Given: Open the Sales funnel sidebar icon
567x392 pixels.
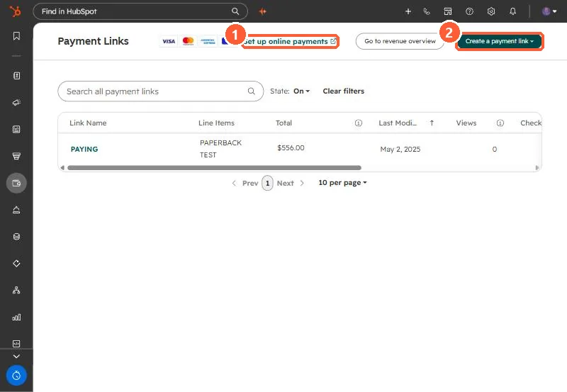Looking at the screenshot, I should (x=16, y=156).
